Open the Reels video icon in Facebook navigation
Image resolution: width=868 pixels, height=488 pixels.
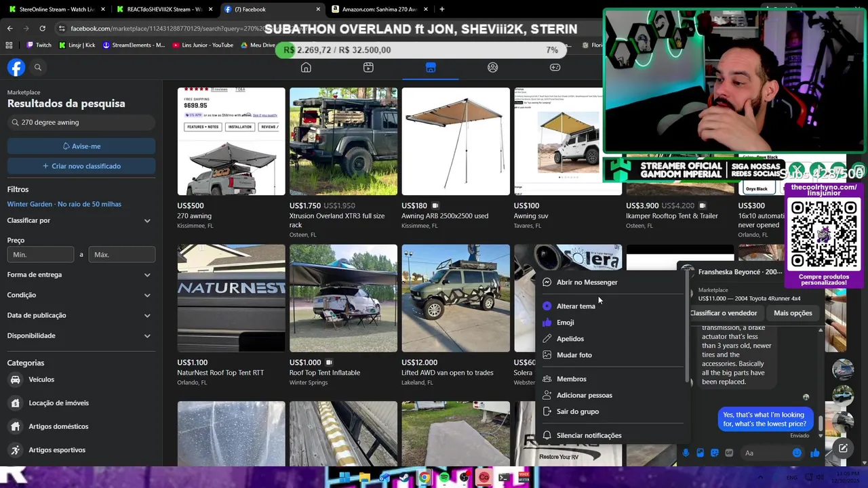point(368,67)
